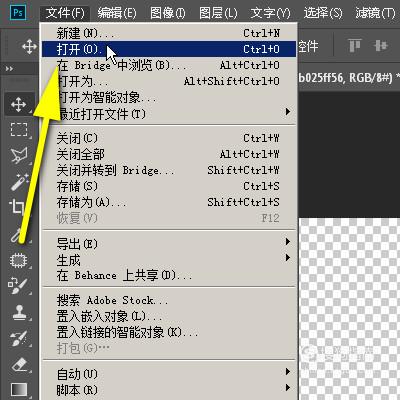Select the Patch tool icon
This screenshot has width=400, height=400.
coord(19,260)
